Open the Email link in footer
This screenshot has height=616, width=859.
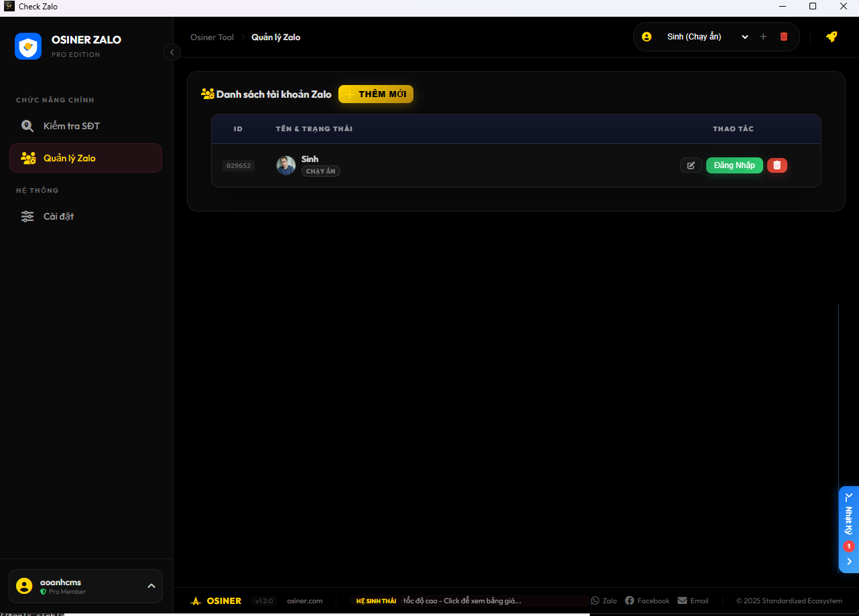(x=693, y=601)
